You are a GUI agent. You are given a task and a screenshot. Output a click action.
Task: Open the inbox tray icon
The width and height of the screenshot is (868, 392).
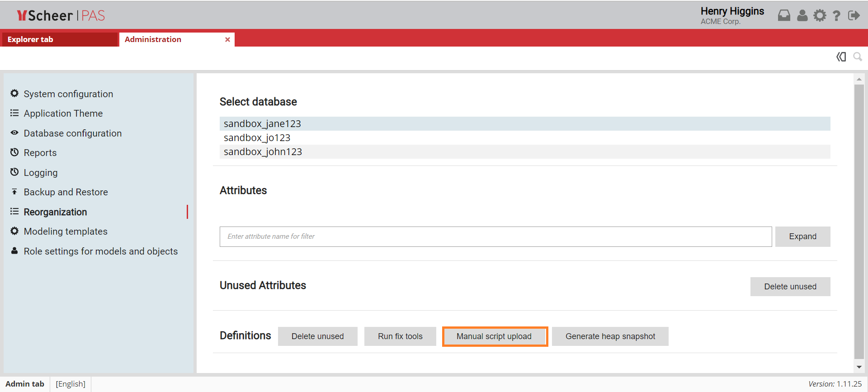[x=784, y=16]
